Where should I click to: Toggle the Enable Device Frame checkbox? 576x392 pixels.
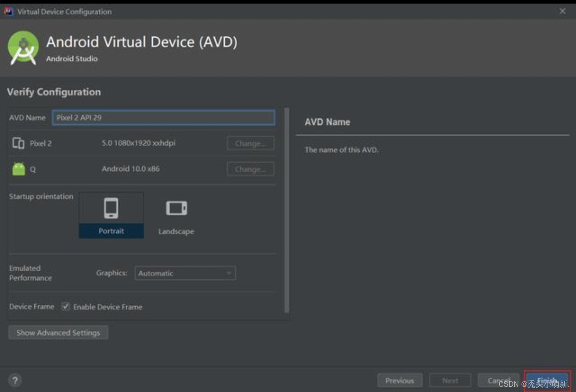tap(66, 306)
